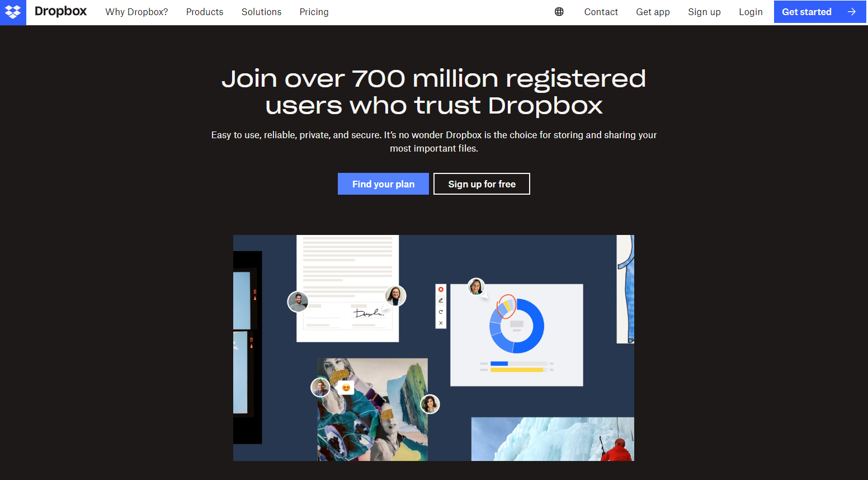Open the globe language selector
The image size is (868, 480).
(559, 12)
